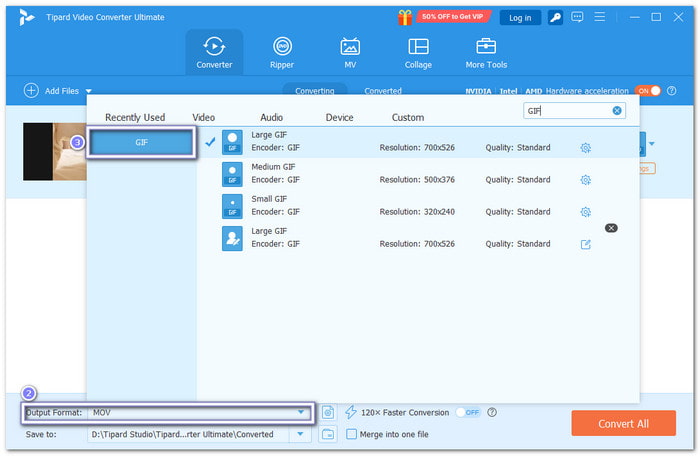
Task: Select the Device format tab
Action: click(339, 117)
